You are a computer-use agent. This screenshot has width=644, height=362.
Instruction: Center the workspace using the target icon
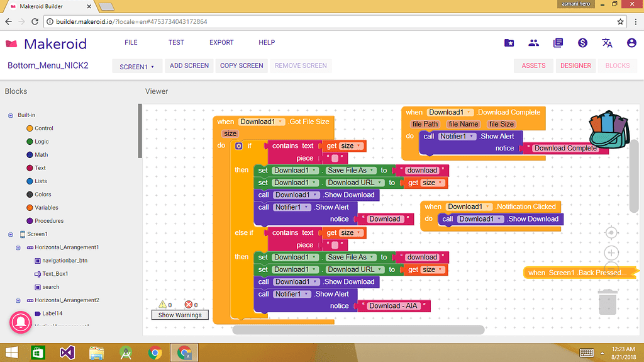tap(611, 233)
